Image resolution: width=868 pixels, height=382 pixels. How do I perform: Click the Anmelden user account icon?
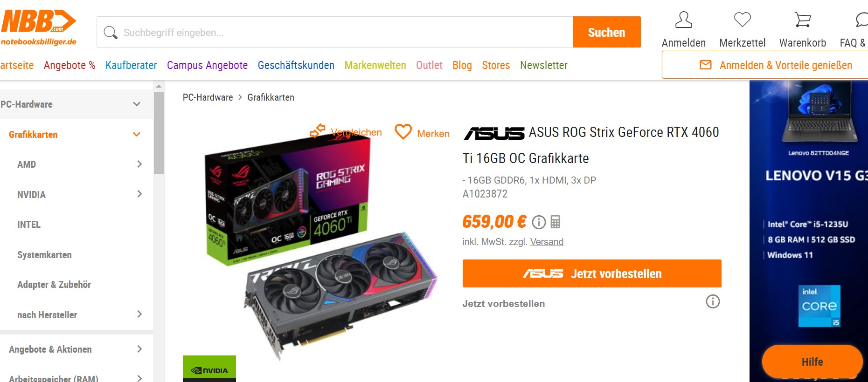684,20
